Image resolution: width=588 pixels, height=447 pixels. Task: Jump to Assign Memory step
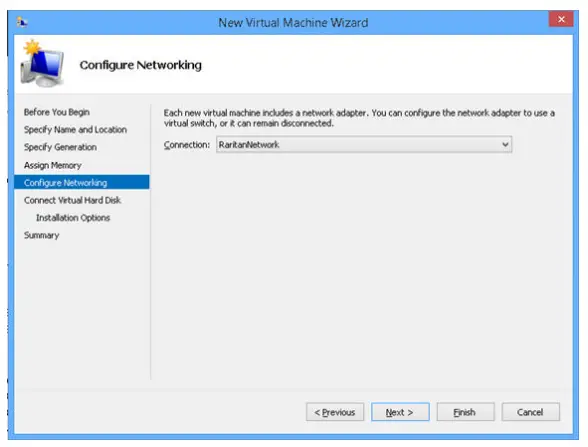click(x=53, y=165)
